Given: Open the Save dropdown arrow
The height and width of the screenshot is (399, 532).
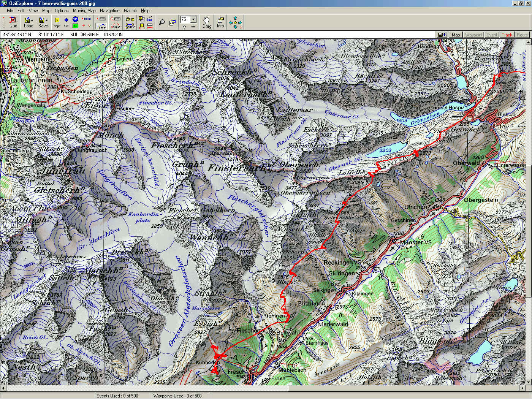Looking at the screenshot, I should coord(46,20).
